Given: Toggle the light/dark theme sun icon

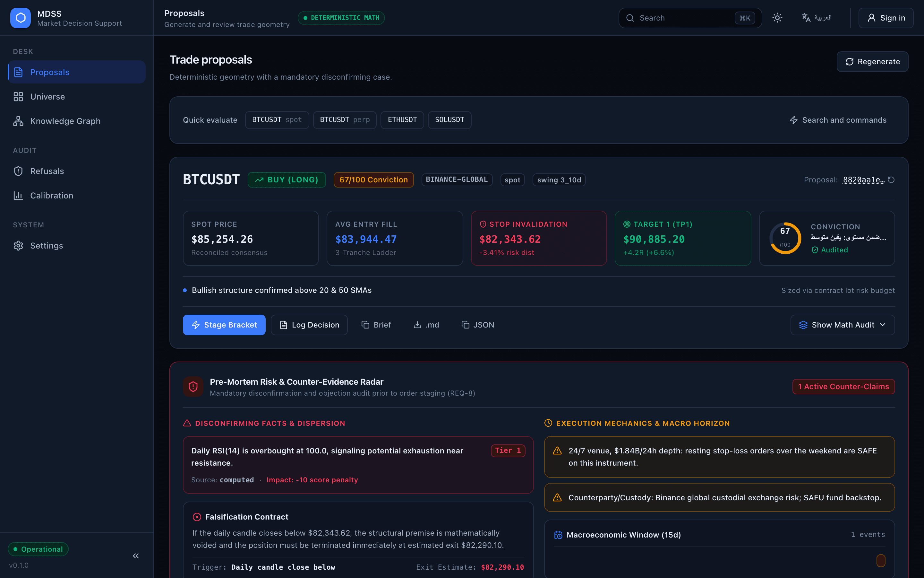Looking at the screenshot, I should pyautogui.click(x=777, y=18).
